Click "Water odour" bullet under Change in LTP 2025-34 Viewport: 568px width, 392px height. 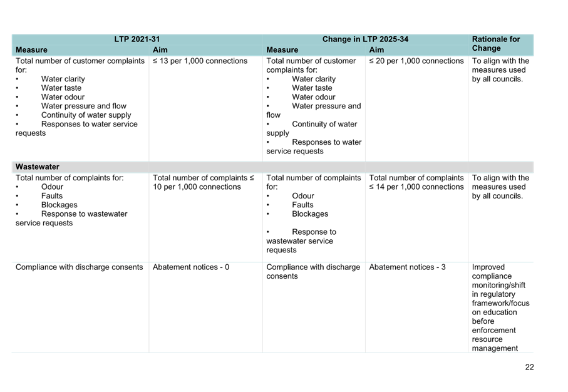coord(313,97)
